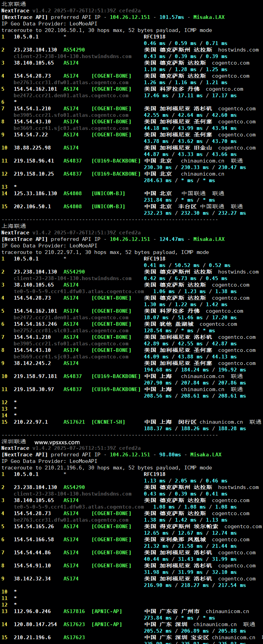This screenshot has height=644, width=263.
Task: Select the 208.56 ms latency value
Action: (158, 396)
